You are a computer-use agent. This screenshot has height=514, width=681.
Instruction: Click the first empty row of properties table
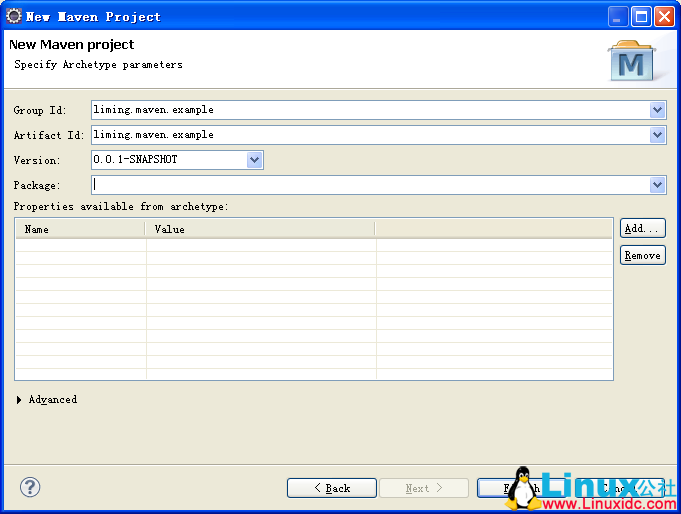click(314, 245)
